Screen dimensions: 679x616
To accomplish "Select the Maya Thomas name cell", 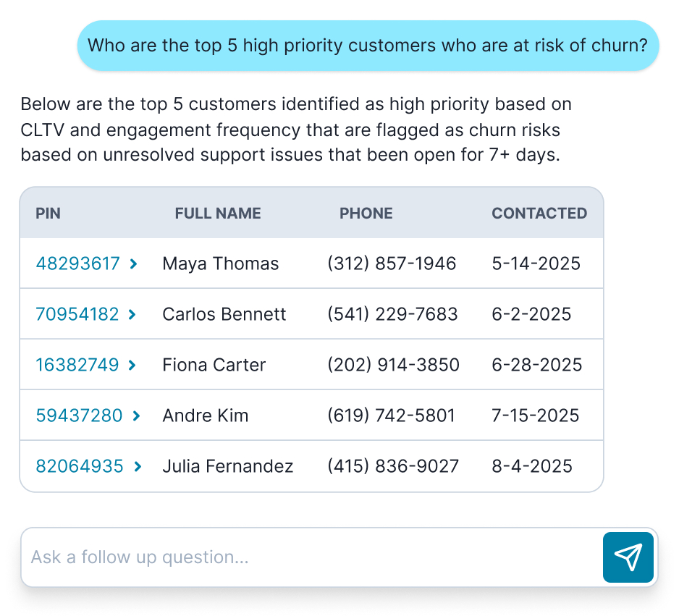I will coord(221,263).
